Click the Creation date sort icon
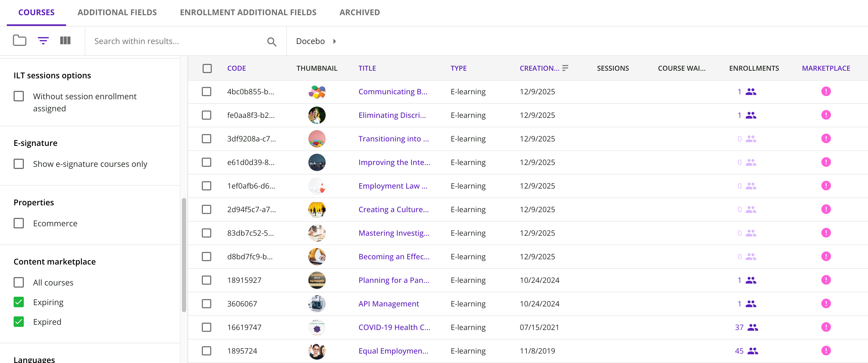This screenshot has width=868, height=363. click(565, 68)
